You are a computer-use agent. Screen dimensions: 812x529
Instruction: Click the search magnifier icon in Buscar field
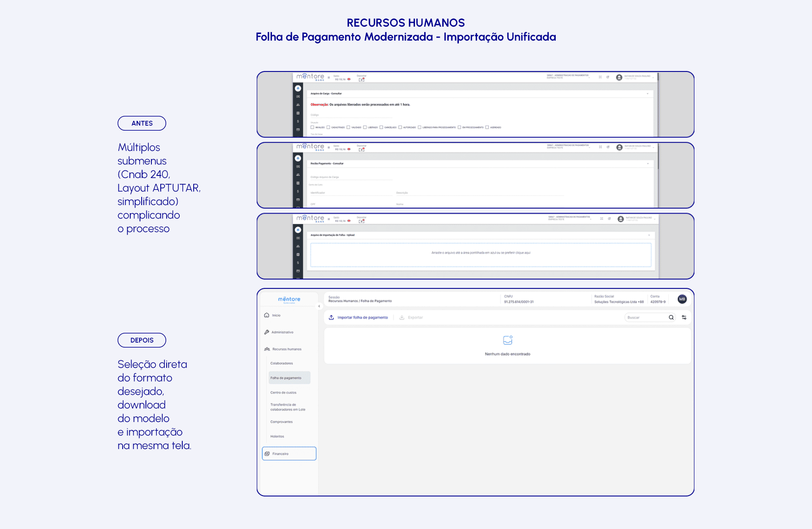[x=671, y=317]
